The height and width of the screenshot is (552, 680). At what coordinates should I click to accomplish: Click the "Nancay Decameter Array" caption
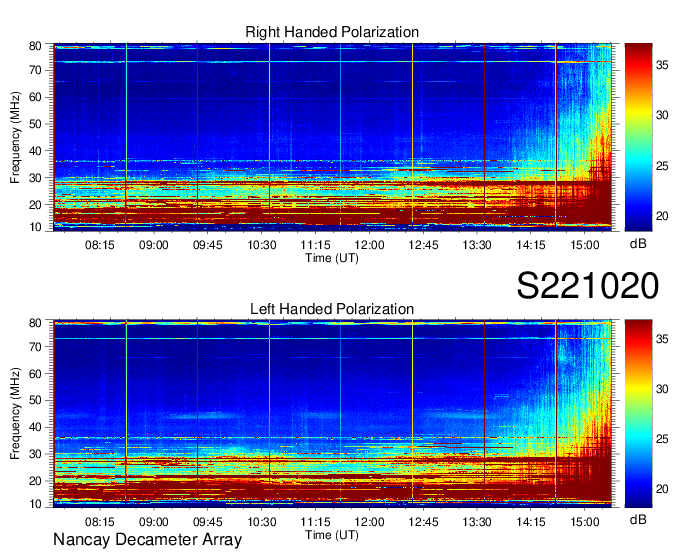[147, 540]
